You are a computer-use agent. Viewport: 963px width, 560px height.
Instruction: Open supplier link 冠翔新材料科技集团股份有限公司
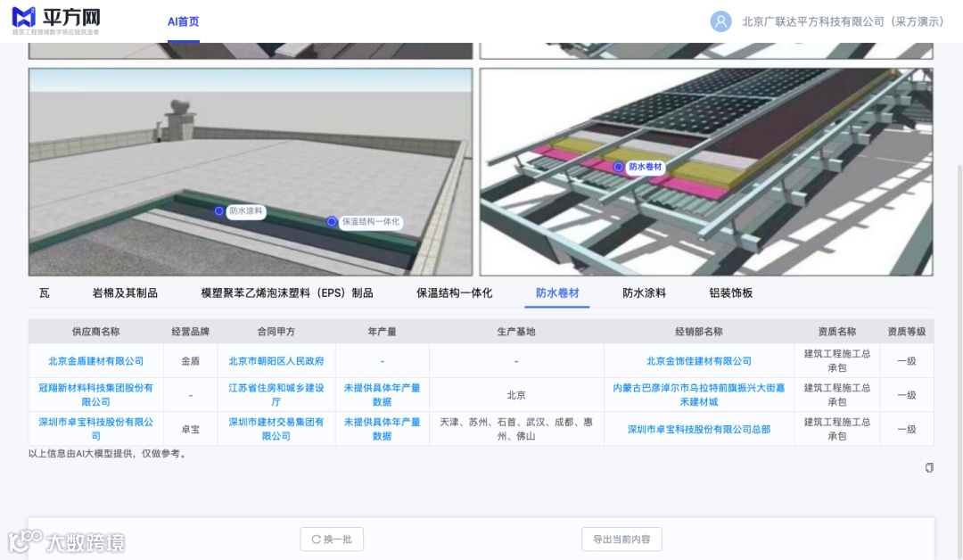point(95,395)
